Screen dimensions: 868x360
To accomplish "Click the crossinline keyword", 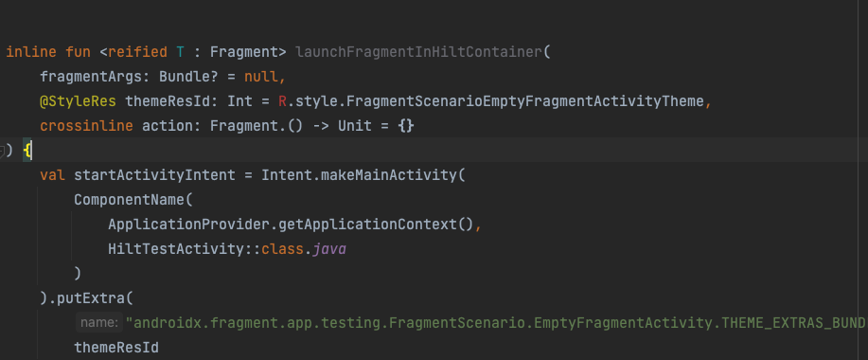I will coord(86,126).
